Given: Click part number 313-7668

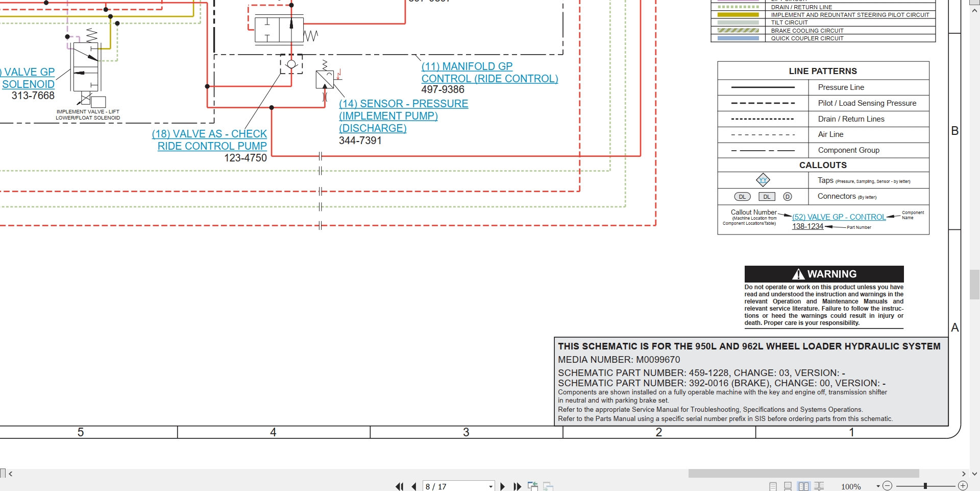Looking at the screenshot, I should (33, 96).
